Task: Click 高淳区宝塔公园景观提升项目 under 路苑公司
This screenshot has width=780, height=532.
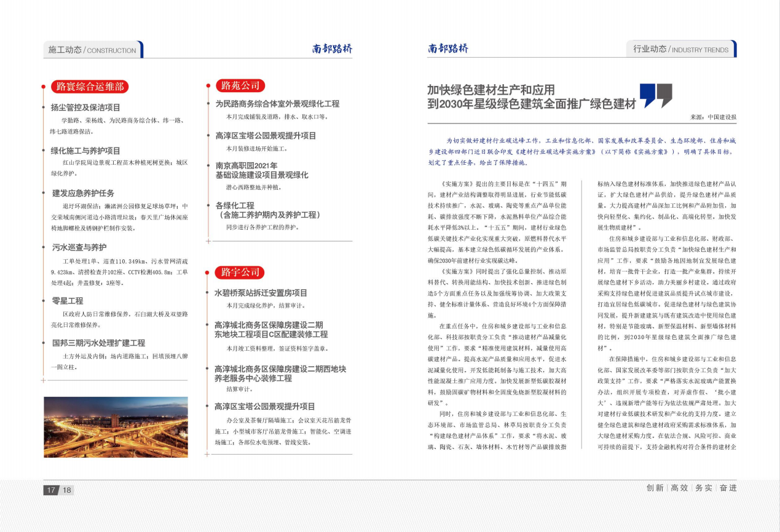Action: tap(266, 136)
